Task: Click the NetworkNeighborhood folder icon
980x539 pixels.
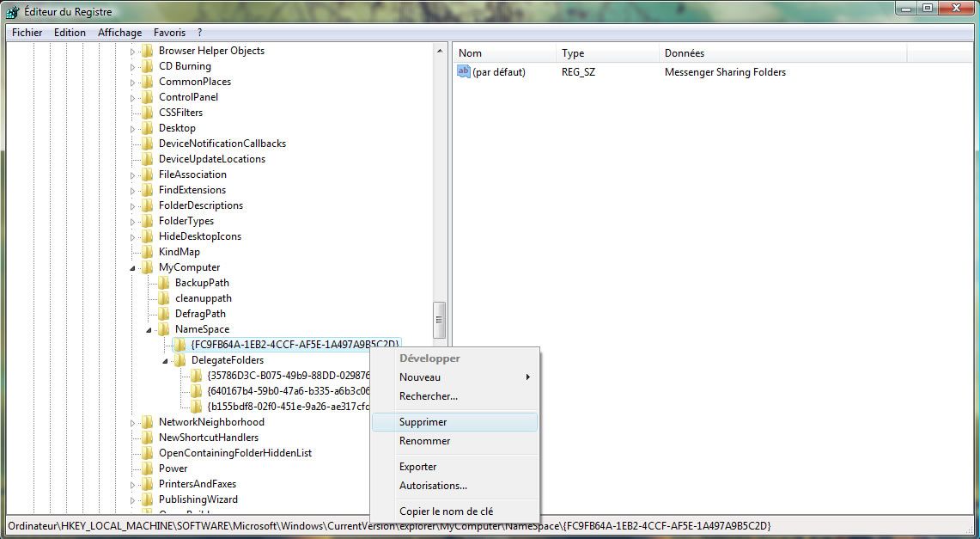Action: pyautogui.click(x=148, y=422)
